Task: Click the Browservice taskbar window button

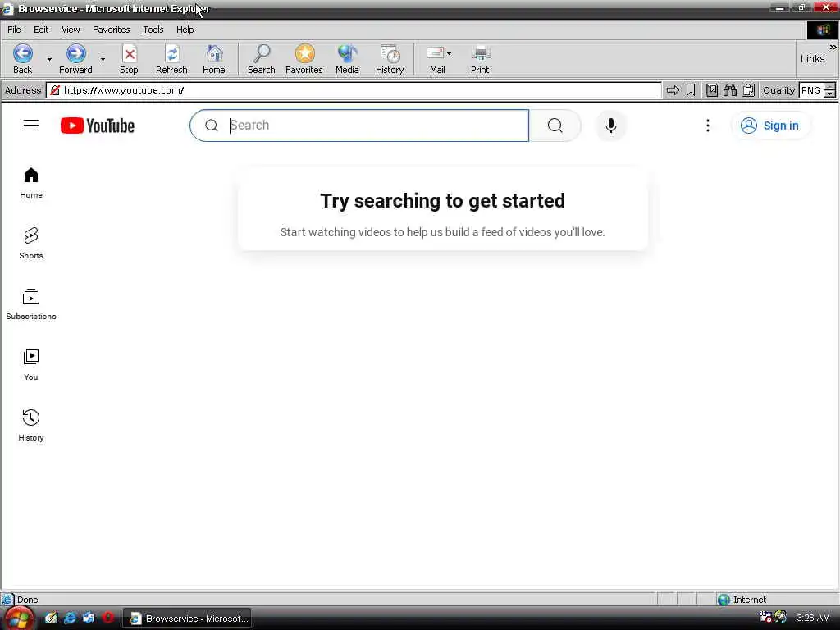Action: click(x=188, y=619)
